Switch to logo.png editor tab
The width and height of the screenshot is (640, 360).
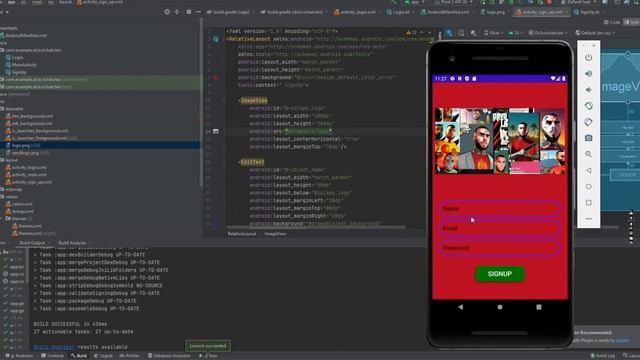click(x=493, y=12)
